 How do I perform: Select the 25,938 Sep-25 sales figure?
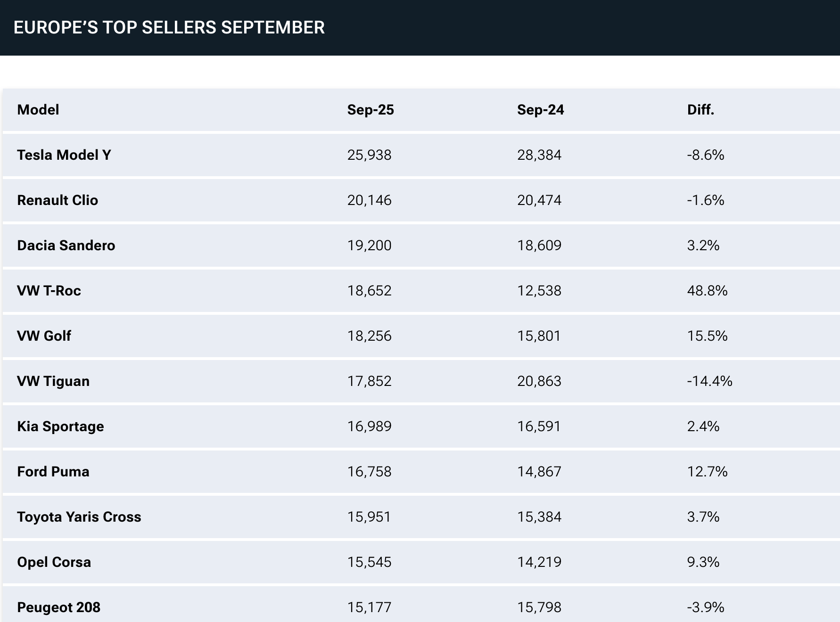pyautogui.click(x=369, y=155)
